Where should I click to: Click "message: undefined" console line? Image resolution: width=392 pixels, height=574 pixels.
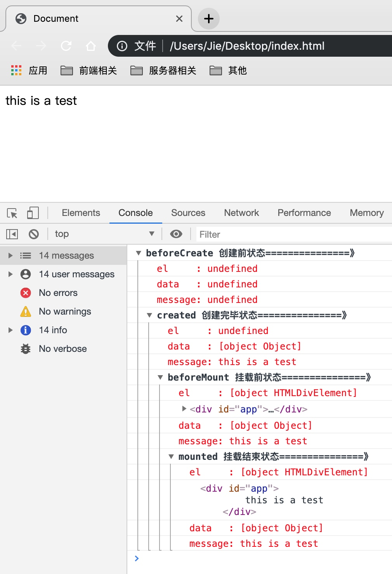[207, 300]
